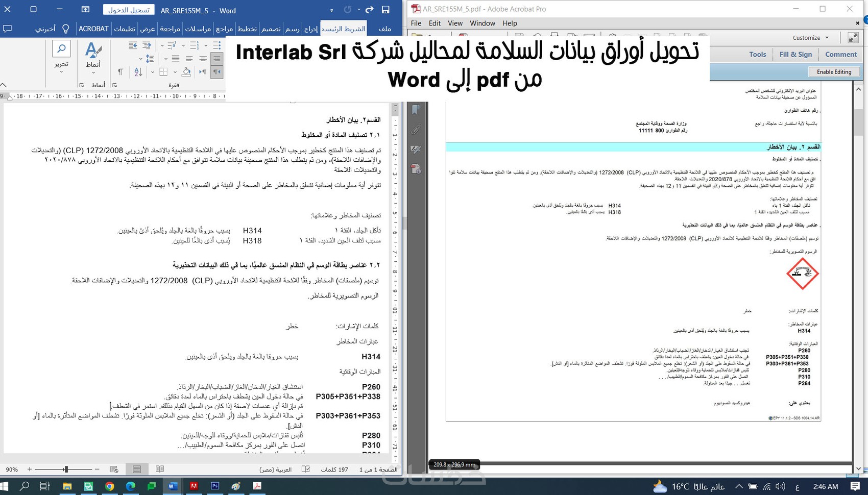868x495 pixels.
Task: Apply numbered list formatting
Action: 195,45
